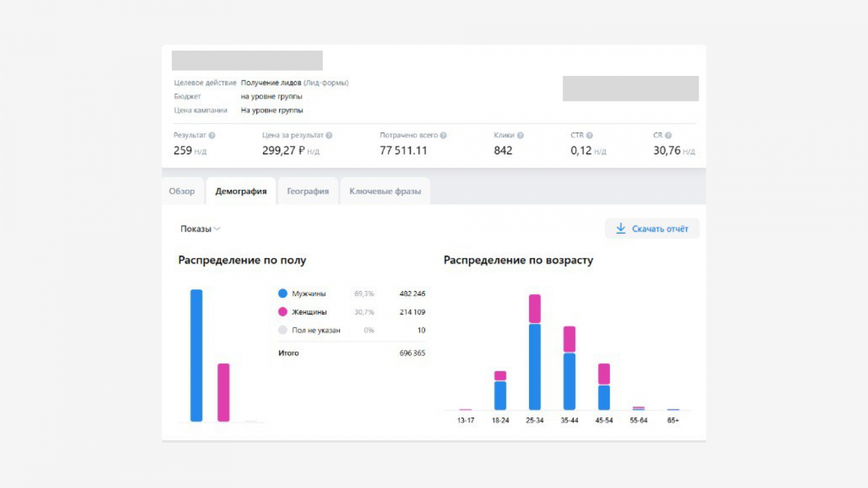
Task: Click the download arrow icon
Action: click(x=621, y=229)
